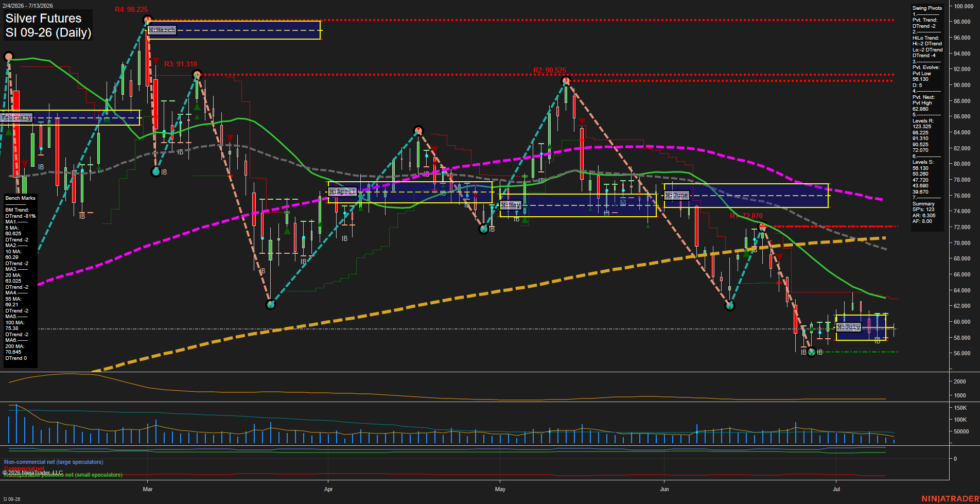Viewport: 980px width, 504px height.
Task: Click the 200 MA: label in Bench Marks
Action: pos(14,346)
